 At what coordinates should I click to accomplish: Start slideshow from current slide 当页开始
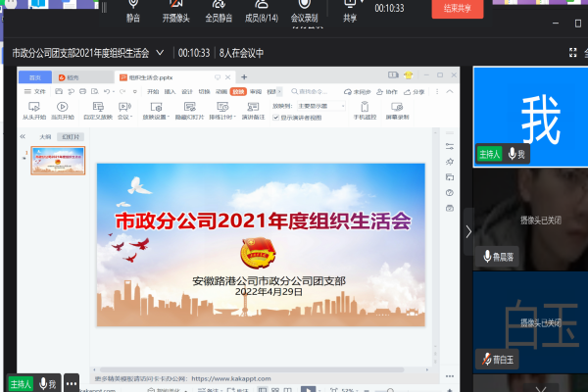pyautogui.click(x=63, y=111)
